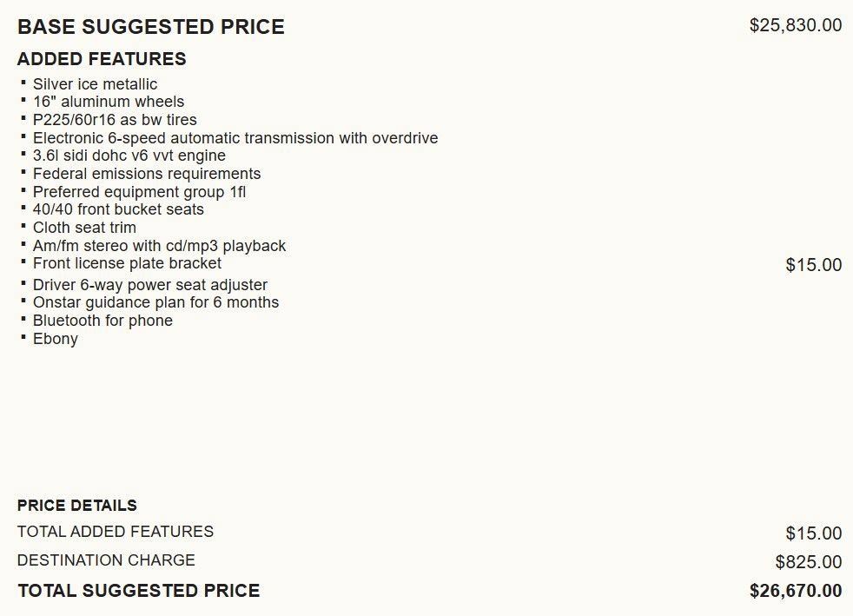
Task: Click the Added Features heading
Action: 102,59
